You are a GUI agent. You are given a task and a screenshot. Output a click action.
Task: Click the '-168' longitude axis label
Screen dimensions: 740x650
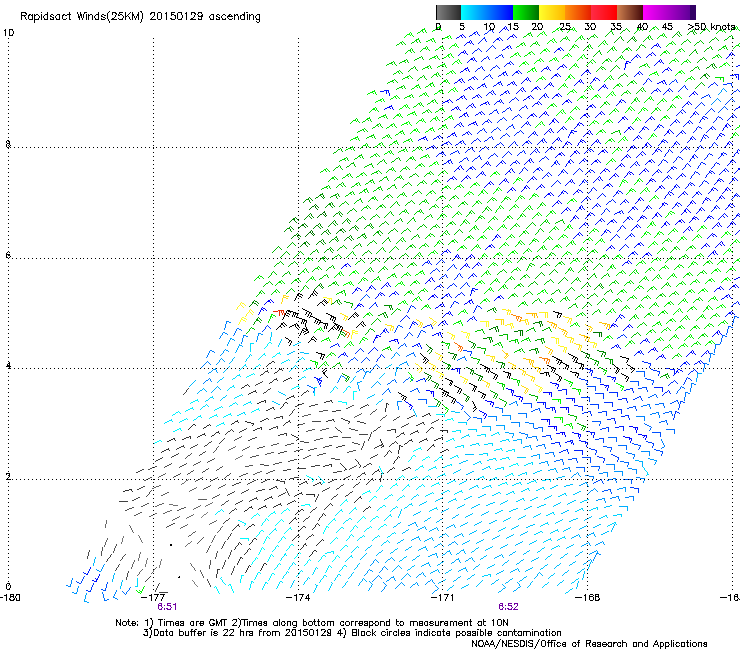pos(588,597)
